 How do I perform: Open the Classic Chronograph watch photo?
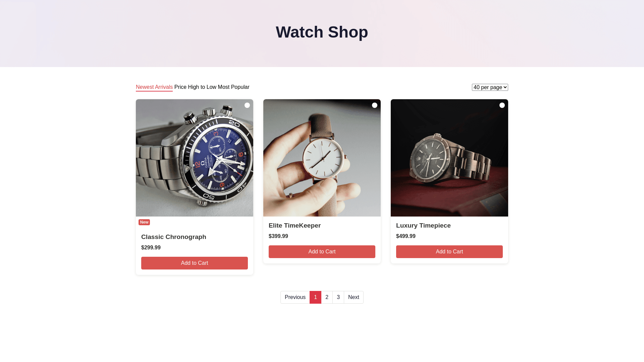[195, 158]
